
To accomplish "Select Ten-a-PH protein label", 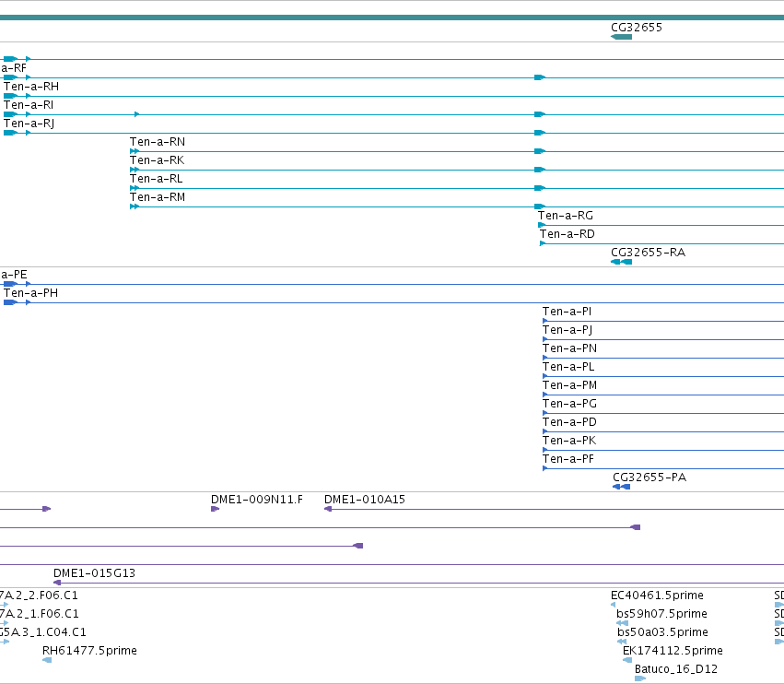I will tap(31, 293).
